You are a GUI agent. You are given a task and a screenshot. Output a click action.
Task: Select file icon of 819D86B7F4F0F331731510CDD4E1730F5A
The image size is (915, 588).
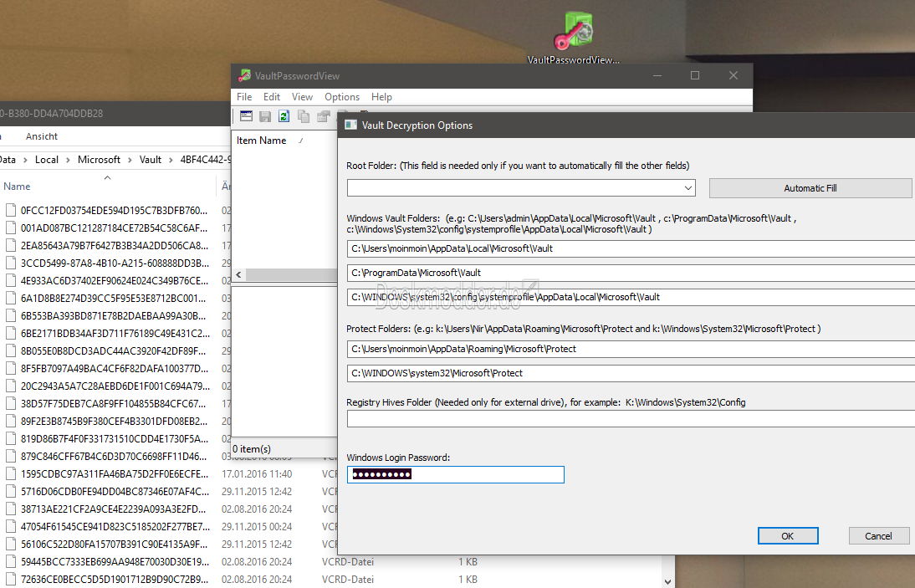[11, 438]
